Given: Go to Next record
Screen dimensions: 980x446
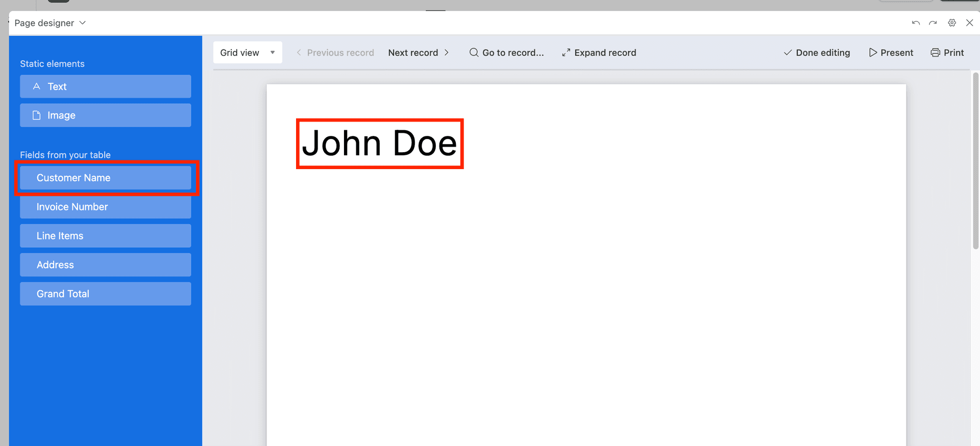Looking at the screenshot, I should point(419,53).
